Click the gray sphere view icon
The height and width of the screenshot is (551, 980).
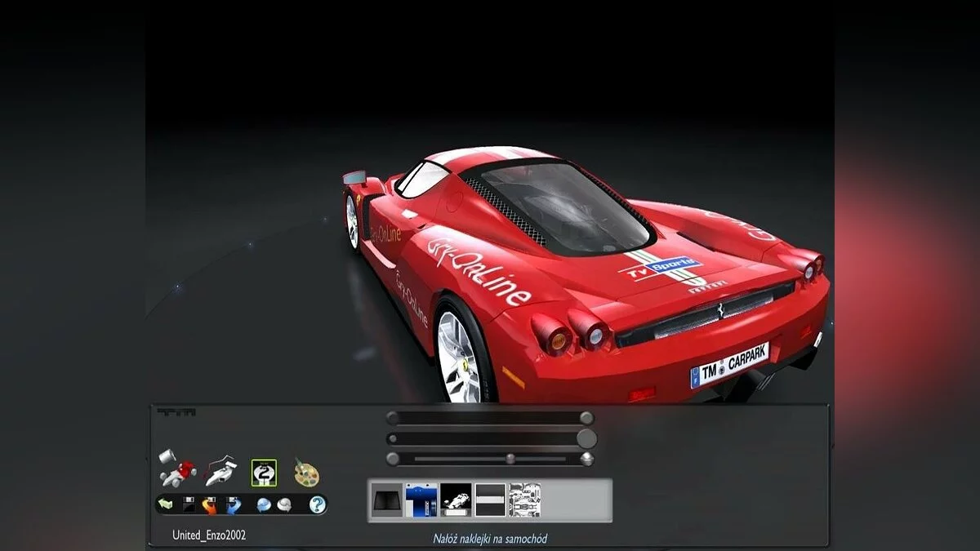(x=284, y=505)
